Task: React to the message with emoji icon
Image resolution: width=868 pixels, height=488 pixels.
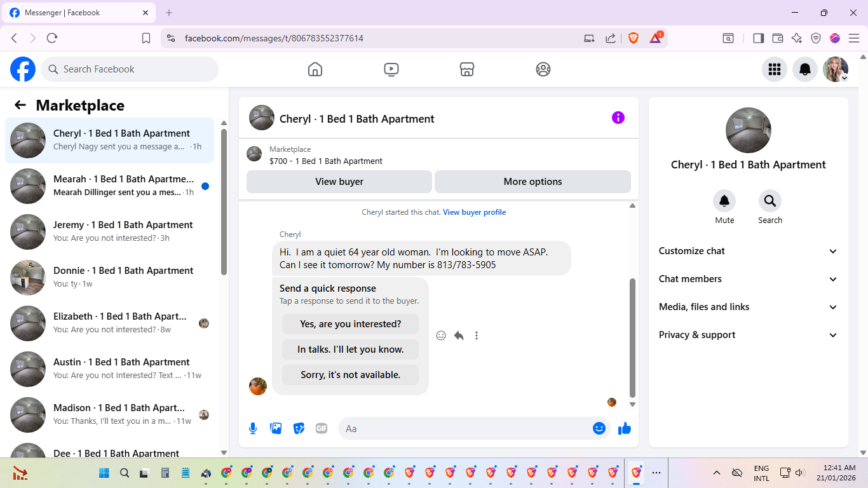Action: coord(441,335)
